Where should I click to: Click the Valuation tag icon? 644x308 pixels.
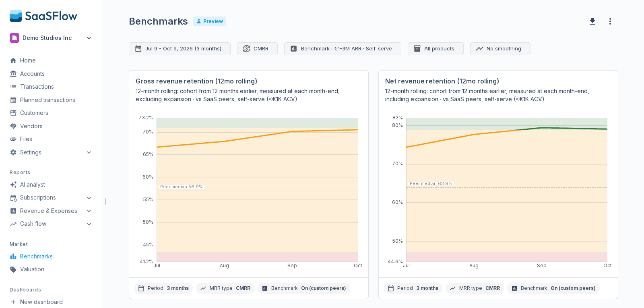(x=13, y=269)
